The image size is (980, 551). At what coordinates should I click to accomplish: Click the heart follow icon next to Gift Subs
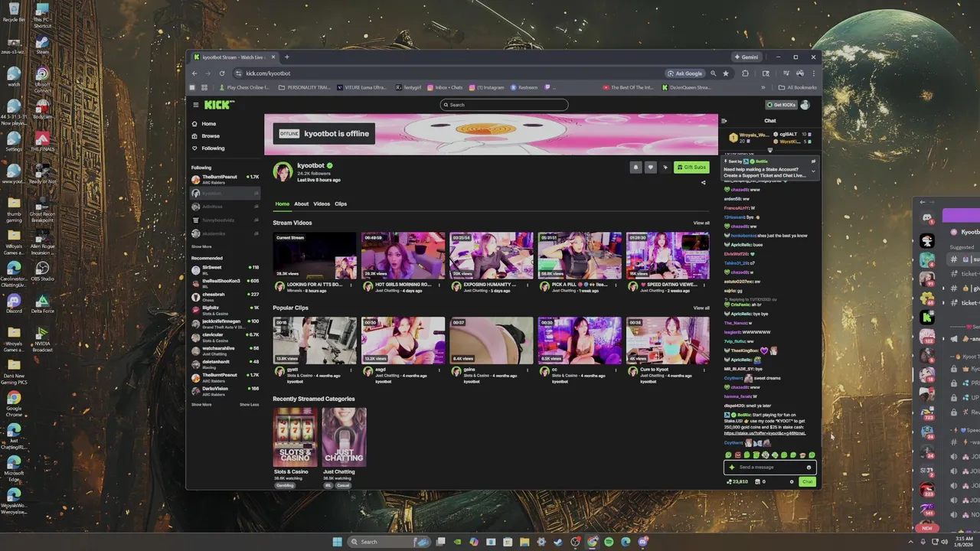click(x=651, y=167)
